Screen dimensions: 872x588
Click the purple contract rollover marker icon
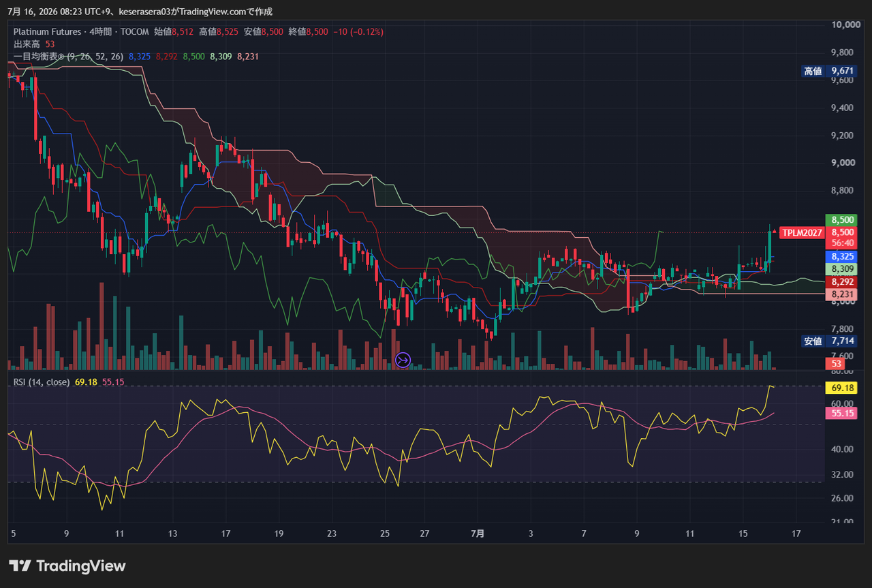pyautogui.click(x=403, y=360)
